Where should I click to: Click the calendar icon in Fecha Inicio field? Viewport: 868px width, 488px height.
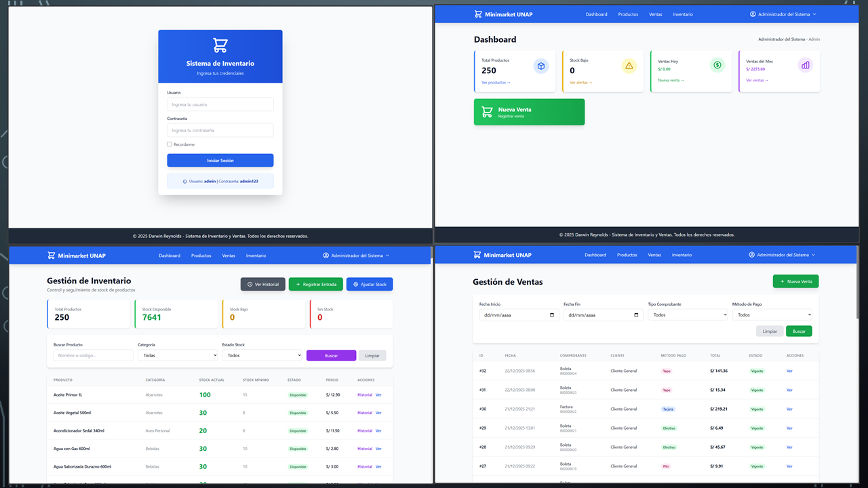coord(552,315)
